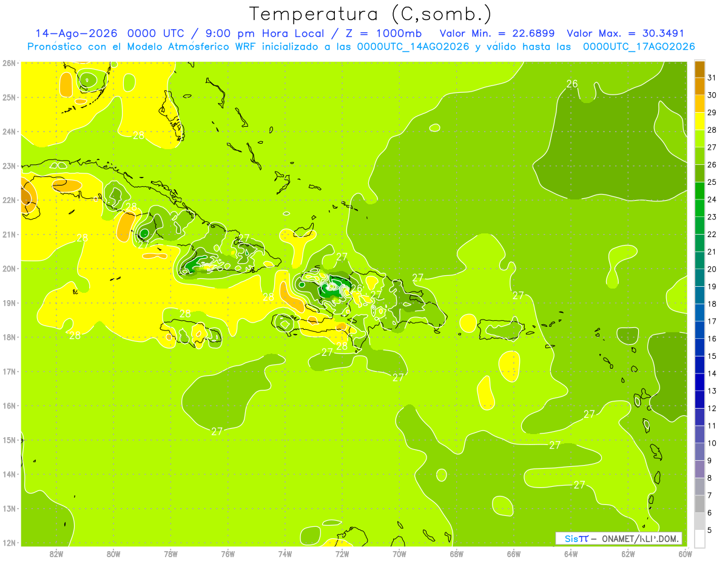
Task: Click the 62W longitude axis label
Action: (x=628, y=554)
